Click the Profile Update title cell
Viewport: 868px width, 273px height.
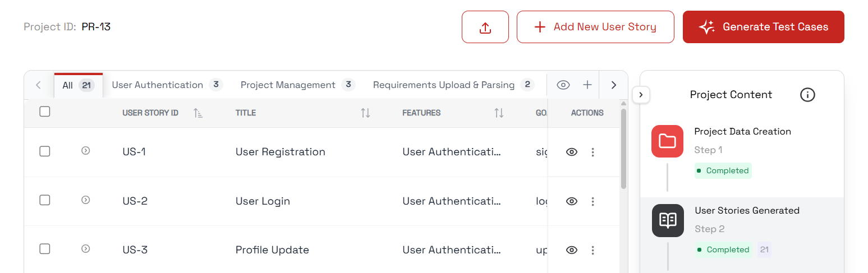(x=272, y=250)
